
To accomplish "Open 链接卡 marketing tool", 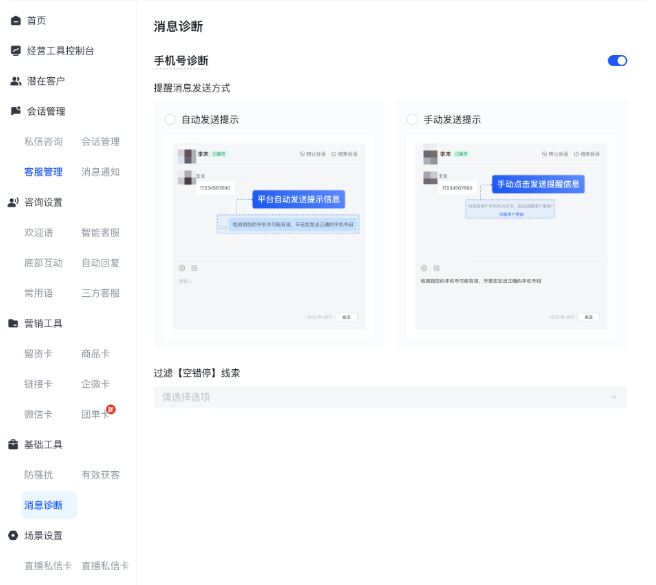I will (x=38, y=384).
